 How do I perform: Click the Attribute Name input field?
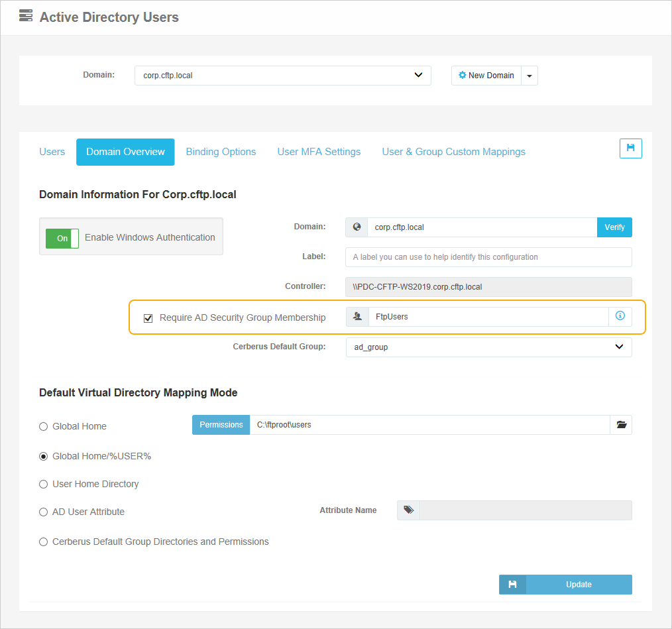tap(526, 510)
